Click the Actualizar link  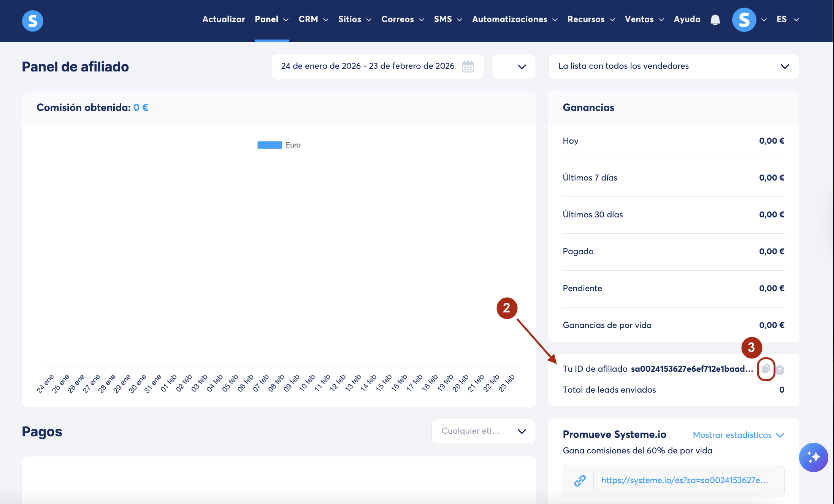click(224, 19)
